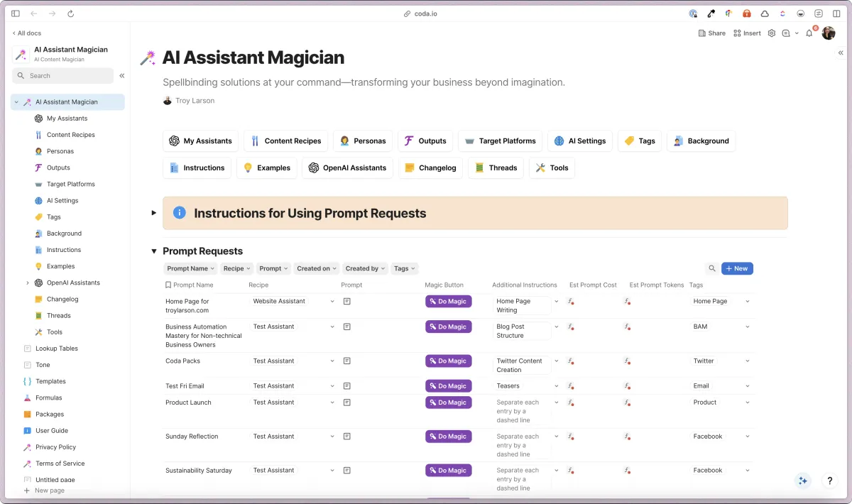Screen dimensions: 852x504
Task: Open Coda AI sparkle button
Action: coord(803,481)
